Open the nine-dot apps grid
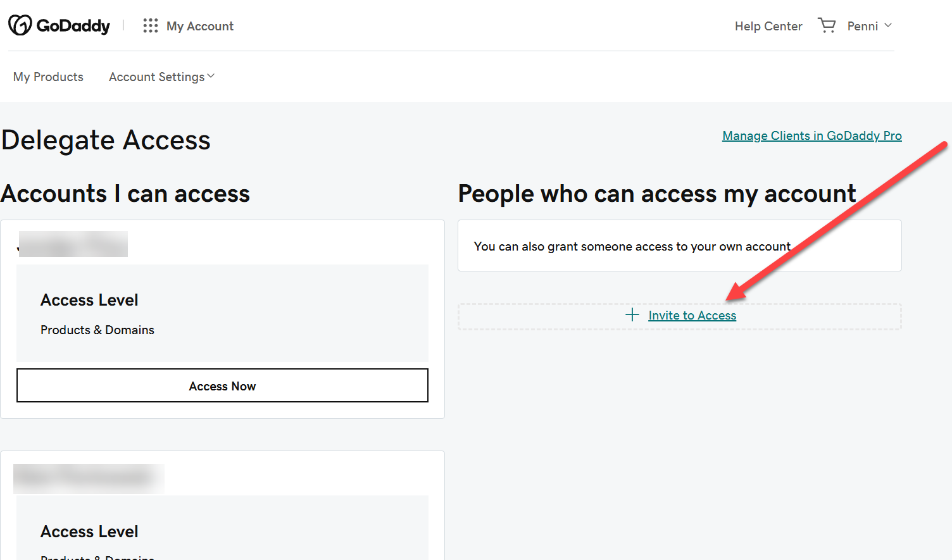Image resolution: width=952 pixels, height=560 pixels. [x=150, y=26]
